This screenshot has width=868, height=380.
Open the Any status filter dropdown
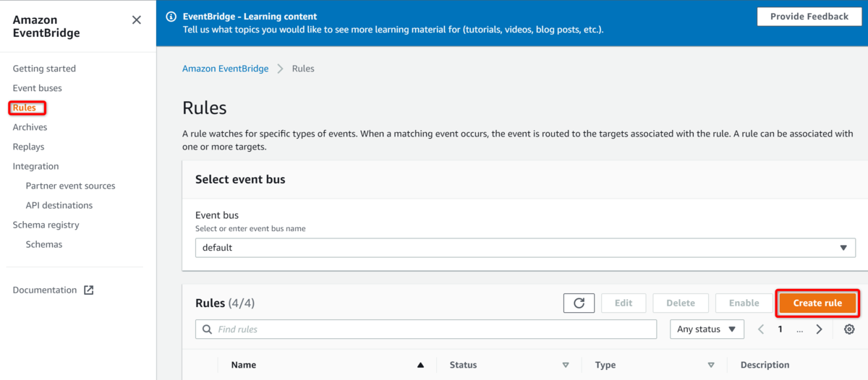[x=707, y=329]
